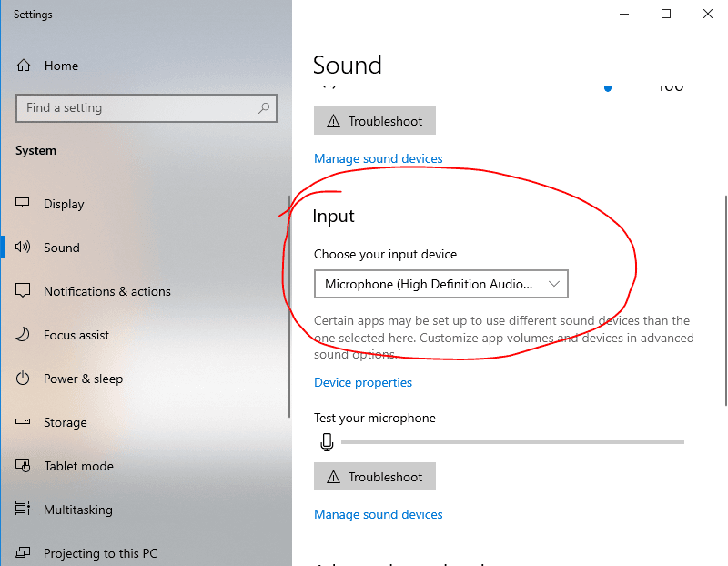Open Display settings

coord(64,204)
